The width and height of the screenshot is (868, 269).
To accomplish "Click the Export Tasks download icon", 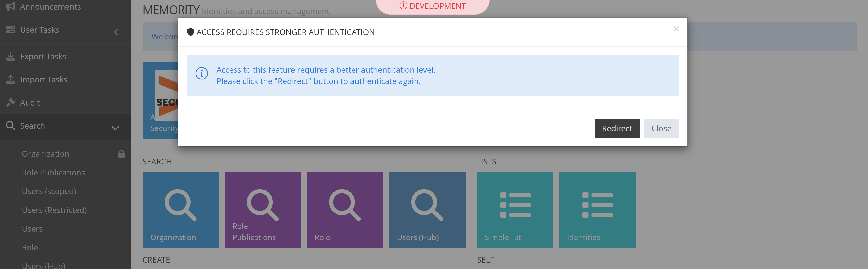I will 10,56.
